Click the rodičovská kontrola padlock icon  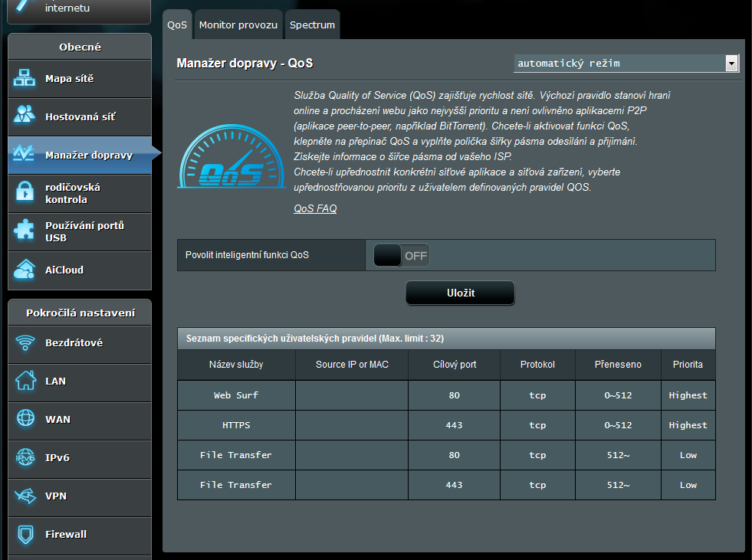pos(25,193)
